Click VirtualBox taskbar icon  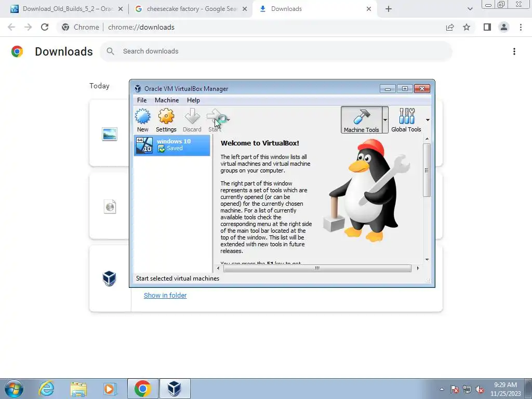coord(175,389)
